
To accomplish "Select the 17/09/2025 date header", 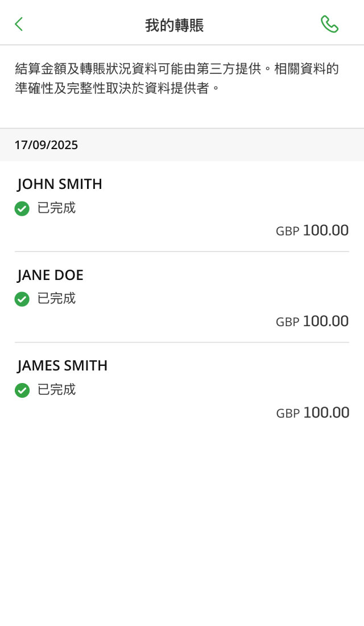I will (x=46, y=145).
